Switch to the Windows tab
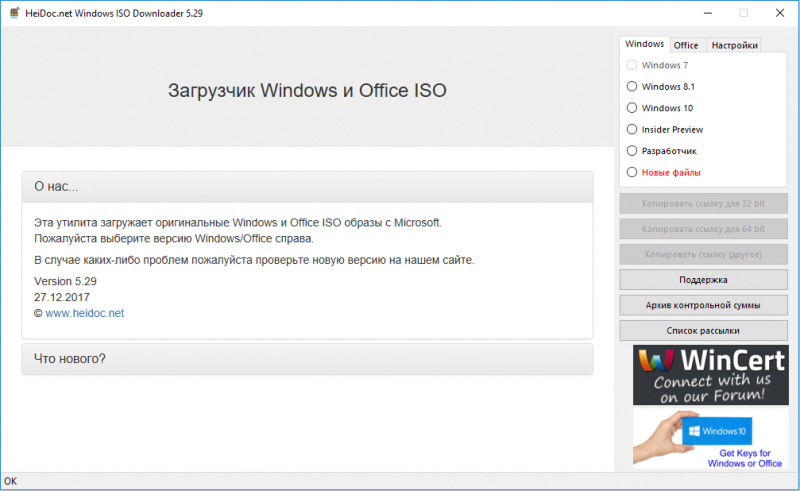800x491 pixels. (x=644, y=44)
